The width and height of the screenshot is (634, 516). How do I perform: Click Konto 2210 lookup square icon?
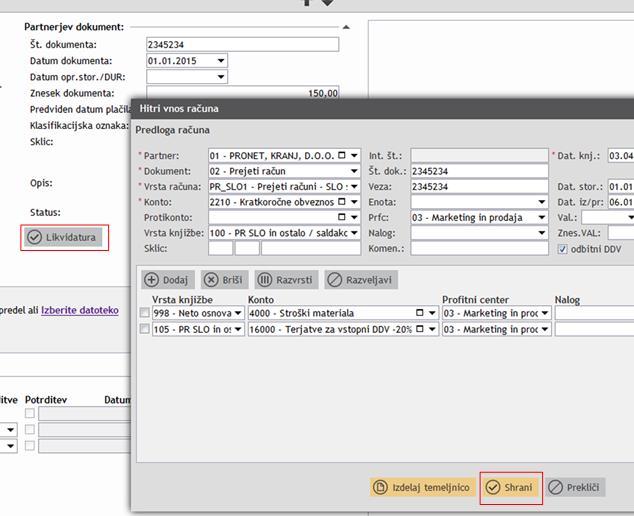tap(342, 201)
